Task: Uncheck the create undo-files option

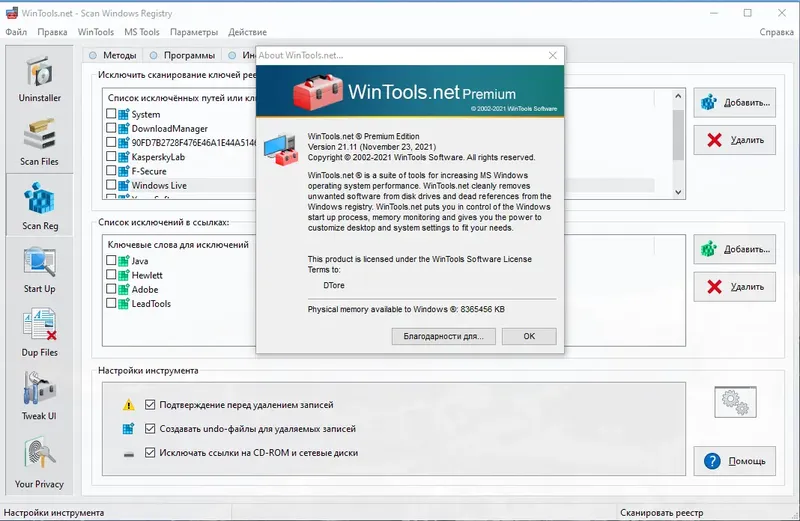Action: pos(150,429)
